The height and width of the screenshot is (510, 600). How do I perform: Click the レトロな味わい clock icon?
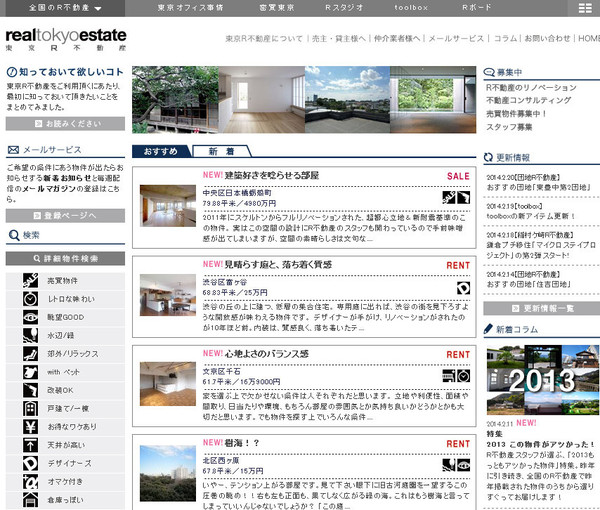[29, 299]
